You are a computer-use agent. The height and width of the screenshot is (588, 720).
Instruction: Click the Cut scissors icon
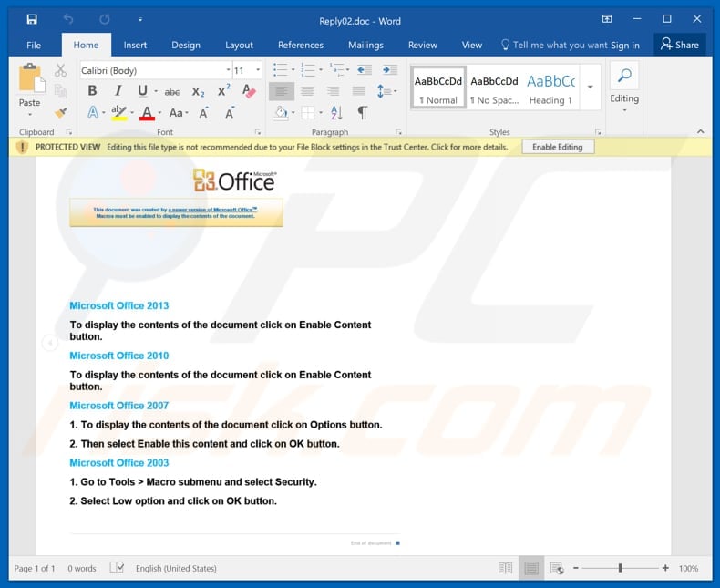[61, 70]
